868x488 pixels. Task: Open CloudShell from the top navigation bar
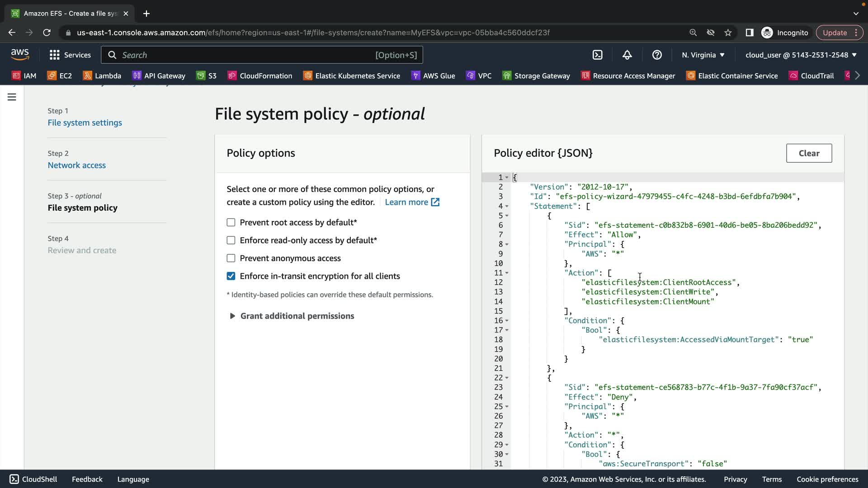click(597, 55)
